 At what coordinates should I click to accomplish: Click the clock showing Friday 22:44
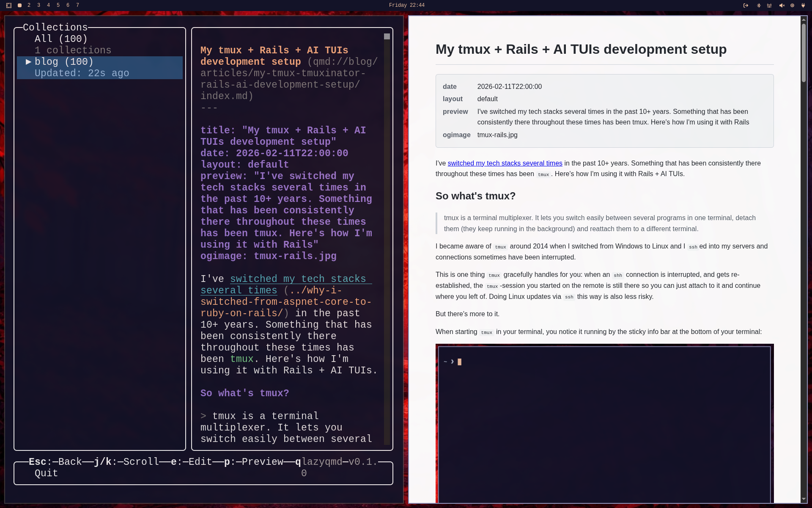click(x=406, y=6)
